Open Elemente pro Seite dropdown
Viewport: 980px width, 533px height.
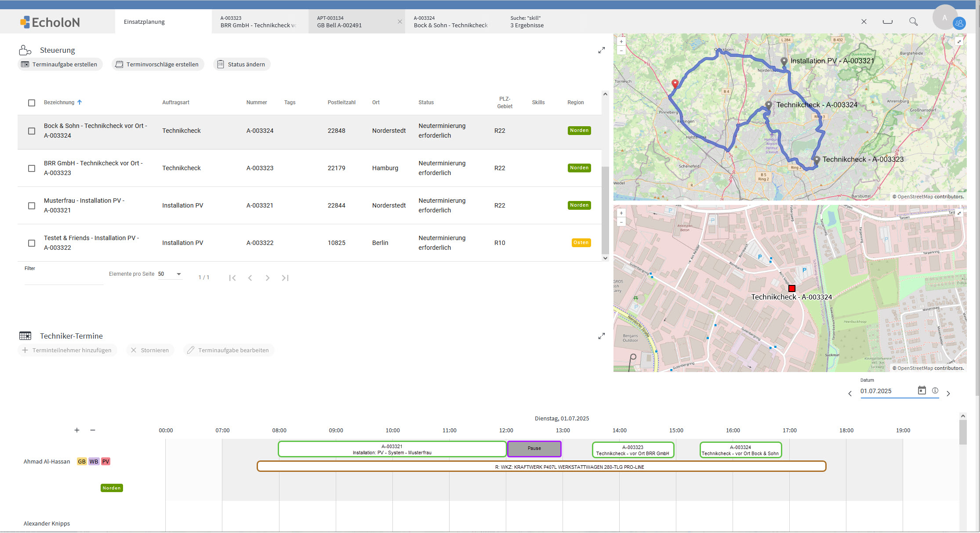click(x=170, y=274)
